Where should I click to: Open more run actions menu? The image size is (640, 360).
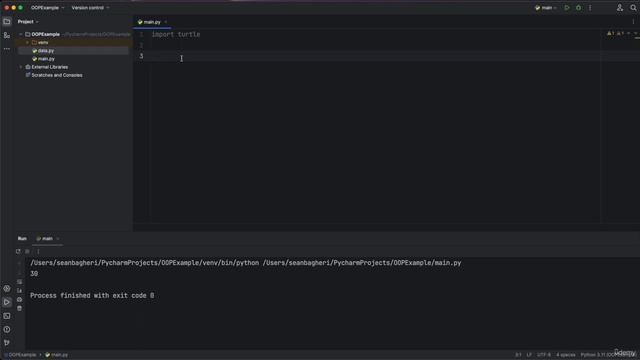[590, 8]
